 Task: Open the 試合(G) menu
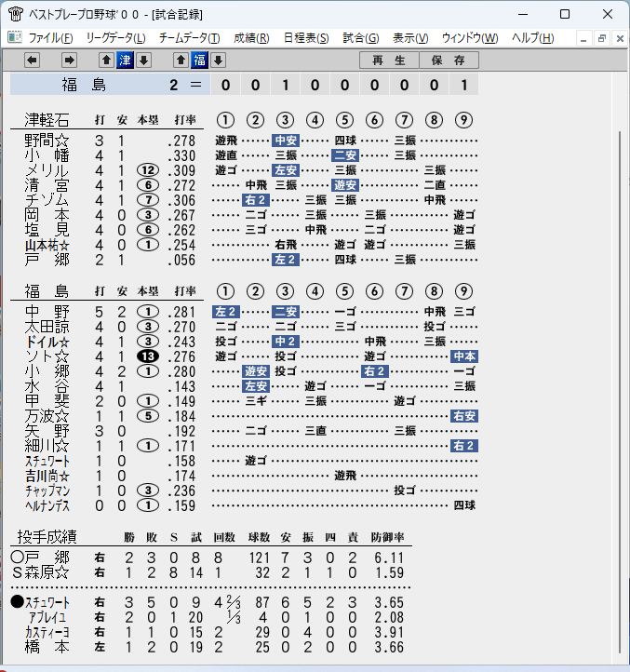[x=361, y=38]
